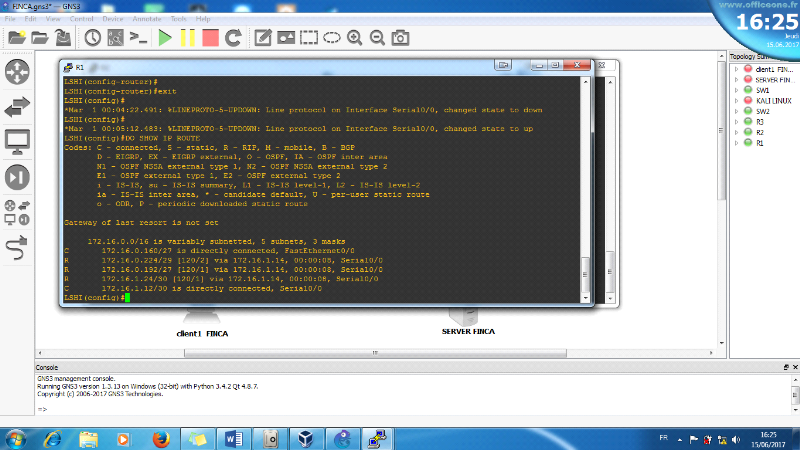Expand client1 FINCA in topology summary
The image size is (800, 450).
pyautogui.click(x=736, y=69)
